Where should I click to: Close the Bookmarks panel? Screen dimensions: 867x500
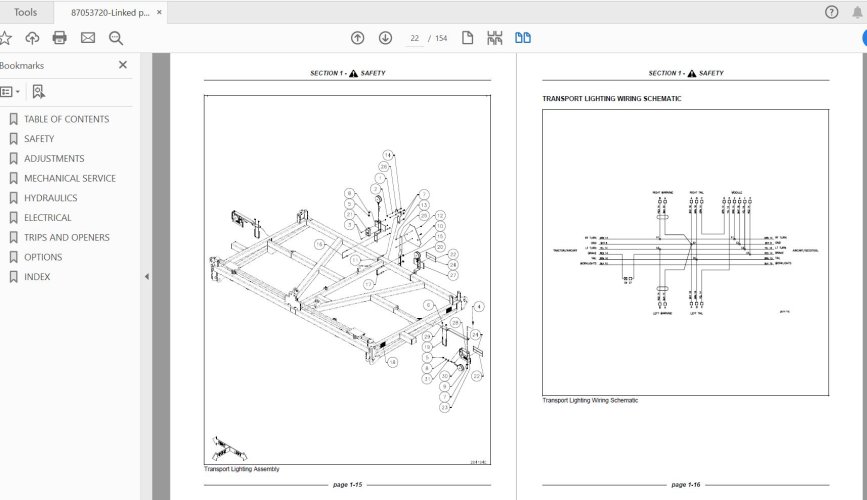pos(123,65)
